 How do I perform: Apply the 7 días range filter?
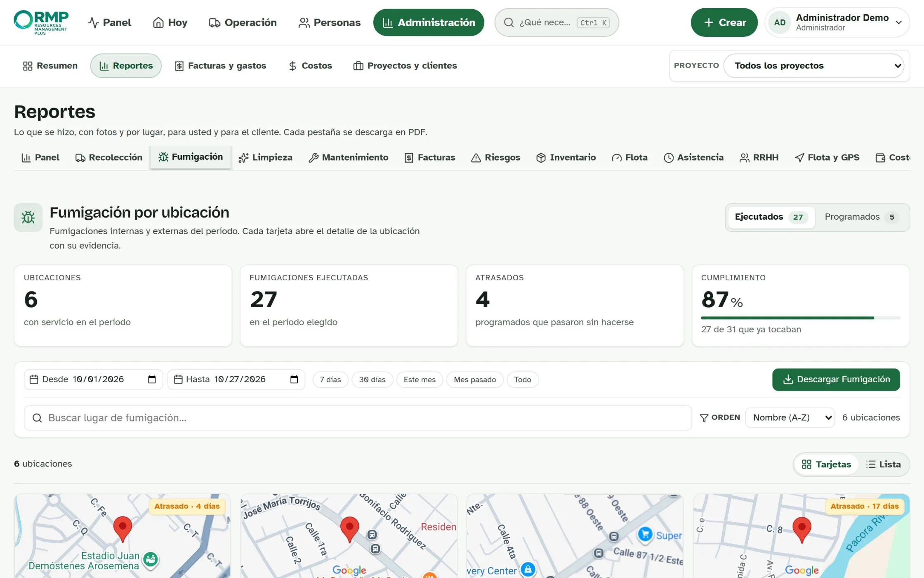tap(330, 379)
